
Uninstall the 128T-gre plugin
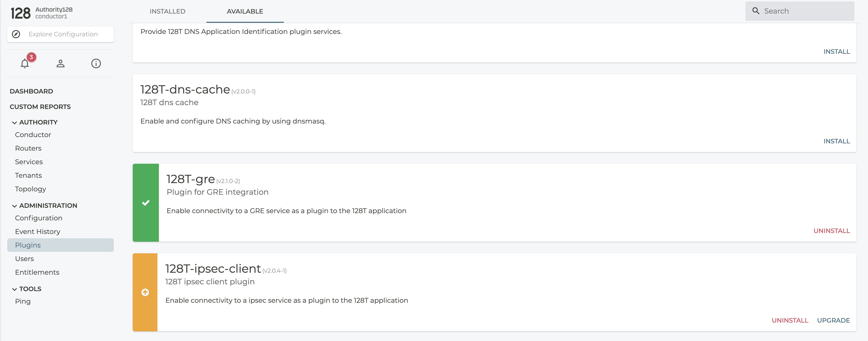click(x=831, y=231)
